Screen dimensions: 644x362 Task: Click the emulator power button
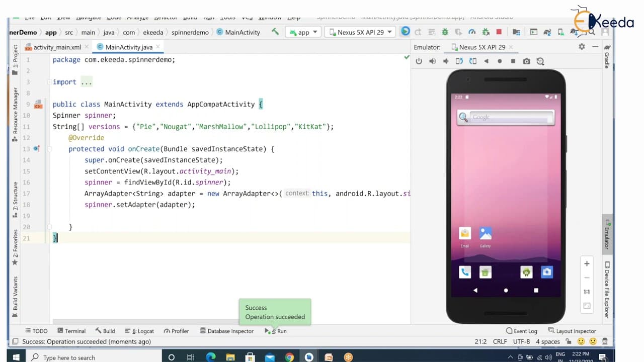(x=419, y=61)
